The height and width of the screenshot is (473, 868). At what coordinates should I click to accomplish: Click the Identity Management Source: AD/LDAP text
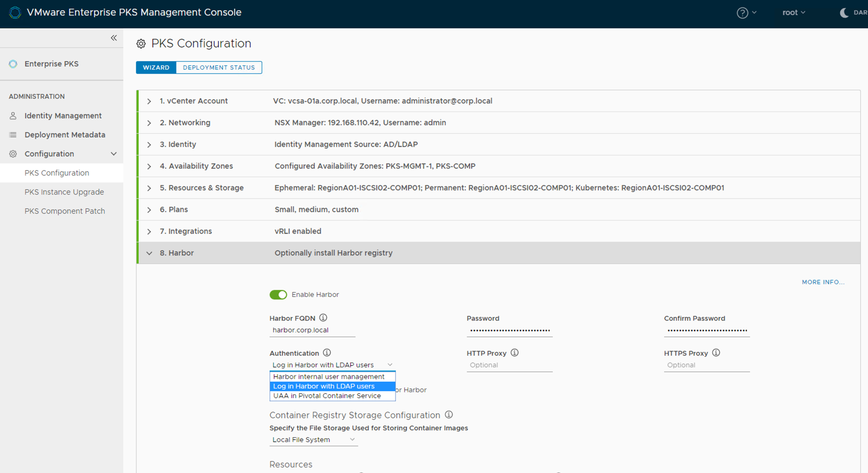346,145
